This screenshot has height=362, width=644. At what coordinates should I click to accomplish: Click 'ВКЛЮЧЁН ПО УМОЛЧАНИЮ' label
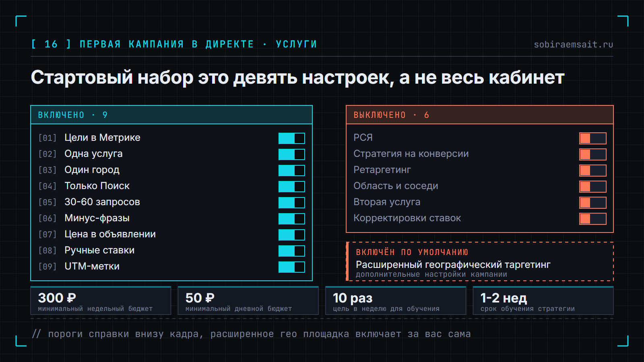coord(412,252)
